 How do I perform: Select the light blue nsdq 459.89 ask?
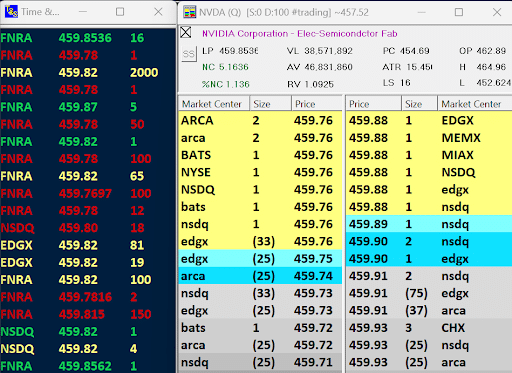click(x=429, y=224)
